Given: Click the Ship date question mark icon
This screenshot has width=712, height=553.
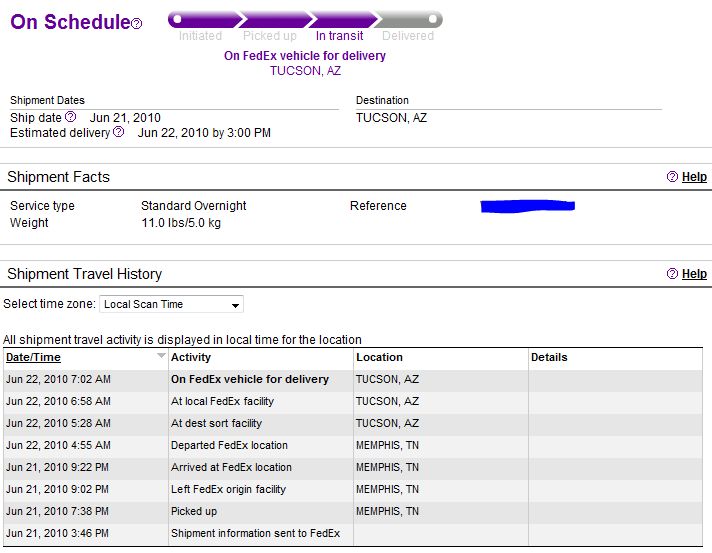Looking at the screenshot, I should 70,117.
